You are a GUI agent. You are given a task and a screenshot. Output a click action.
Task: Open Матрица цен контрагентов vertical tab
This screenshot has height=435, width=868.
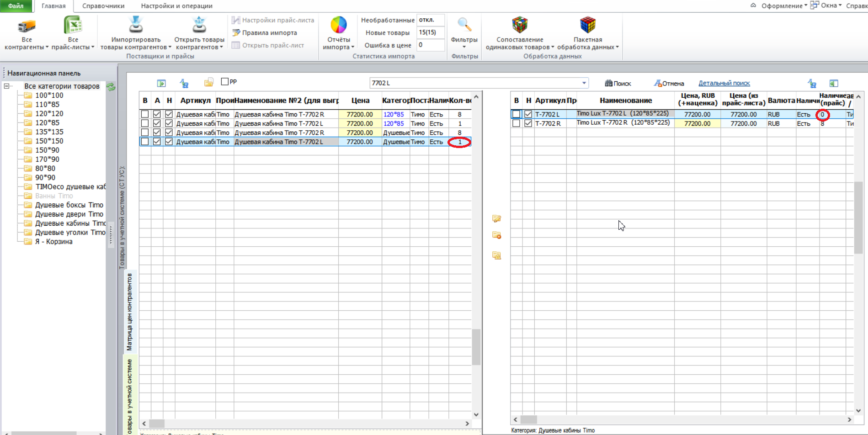(x=130, y=312)
